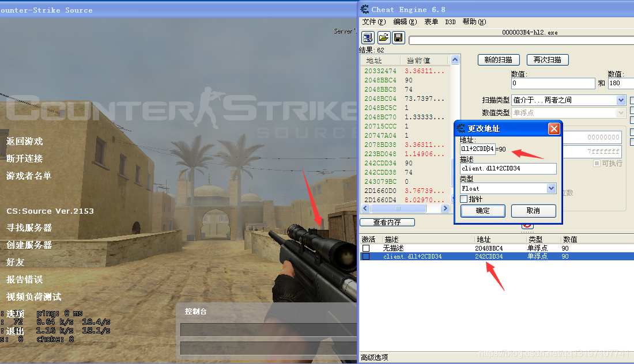Open the 扫描类型 scan type dropdown
The width and height of the screenshot is (634, 364).
pyautogui.click(x=621, y=100)
